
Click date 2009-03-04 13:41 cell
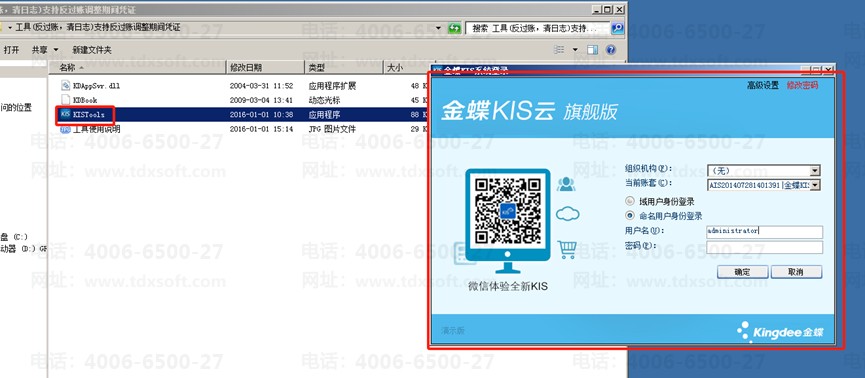pyautogui.click(x=261, y=100)
